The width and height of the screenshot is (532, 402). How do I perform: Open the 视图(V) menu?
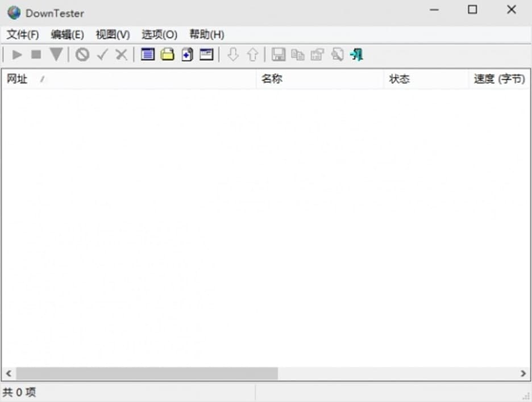[x=113, y=35]
